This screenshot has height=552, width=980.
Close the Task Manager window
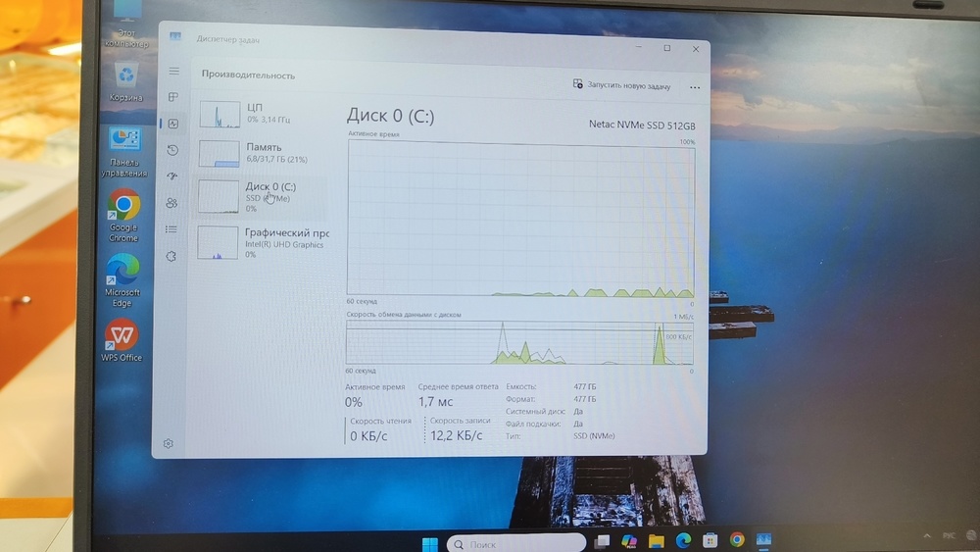[x=696, y=49]
